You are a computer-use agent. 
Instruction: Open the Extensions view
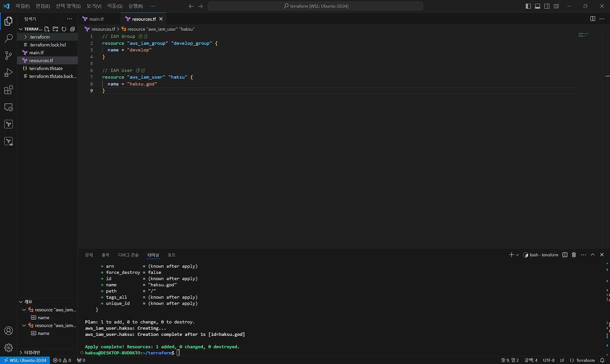(9, 90)
